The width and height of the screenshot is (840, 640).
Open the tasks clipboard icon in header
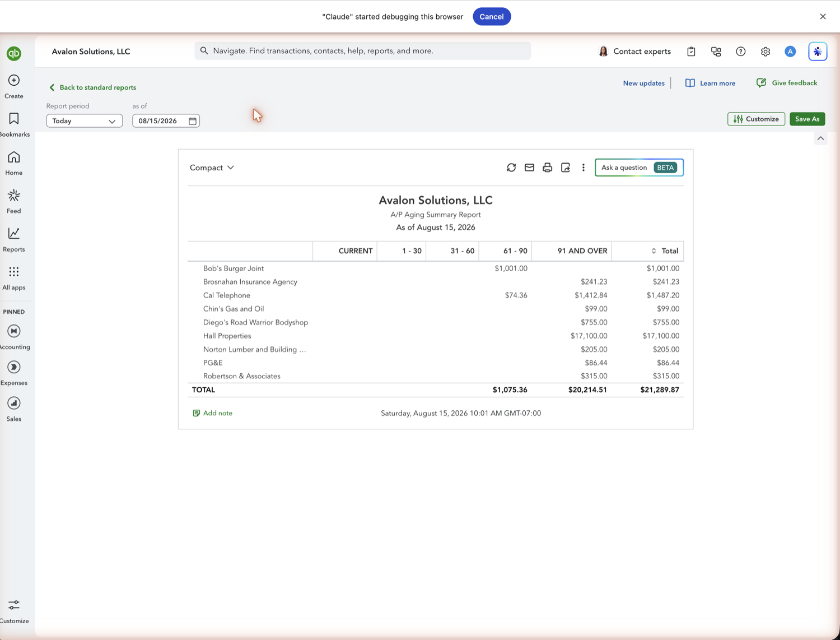(x=691, y=52)
